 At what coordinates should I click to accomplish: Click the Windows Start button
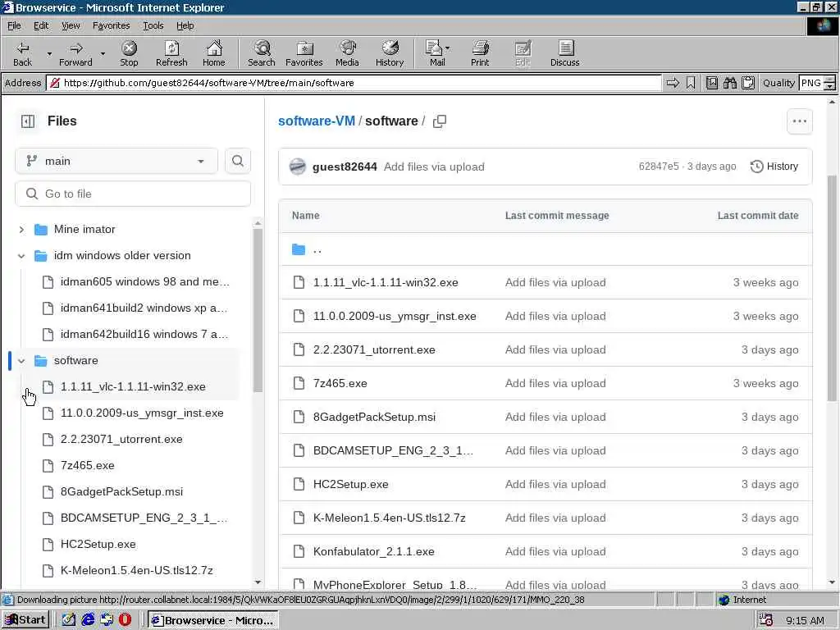click(25, 620)
